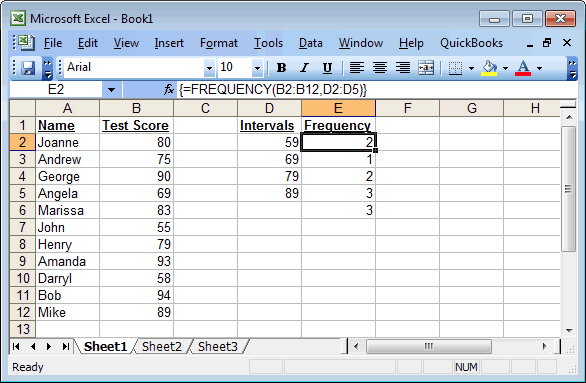Minimize the workbook window in menu bar
Image resolution: width=586 pixels, height=383 pixels.
click(x=530, y=44)
